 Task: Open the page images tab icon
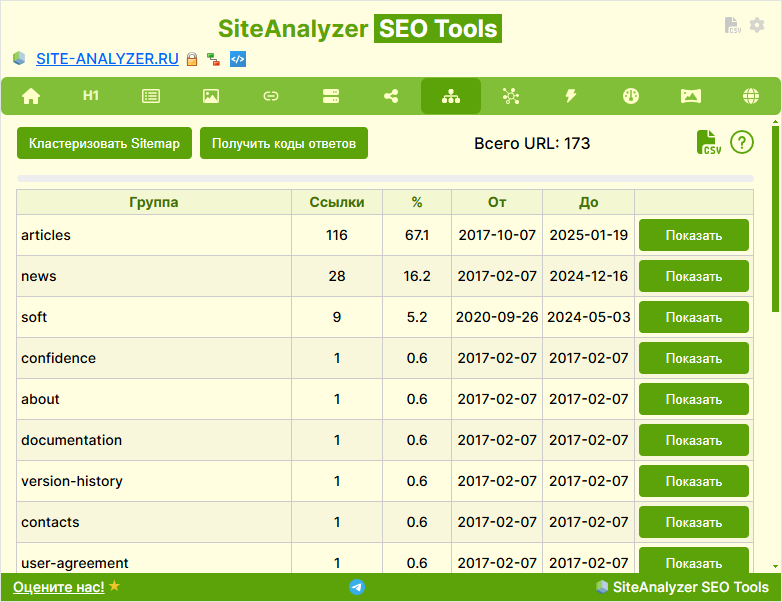pyautogui.click(x=211, y=96)
